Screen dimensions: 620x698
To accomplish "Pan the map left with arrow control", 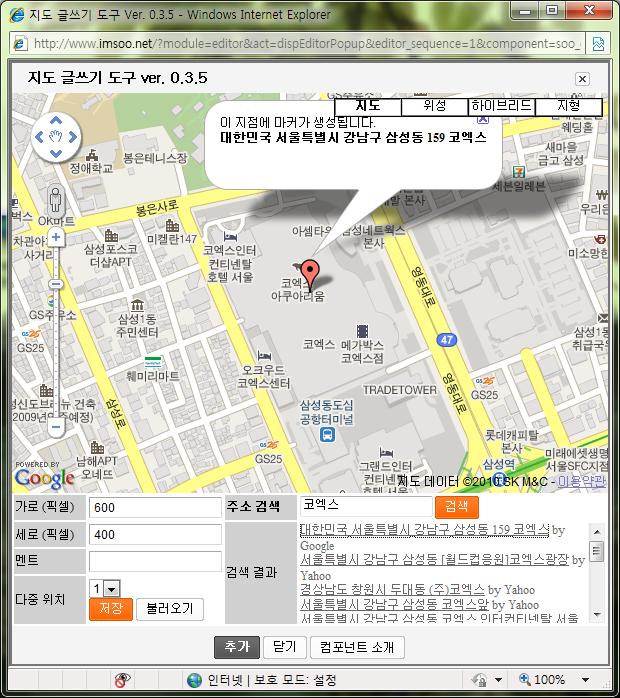I will tap(39, 137).
